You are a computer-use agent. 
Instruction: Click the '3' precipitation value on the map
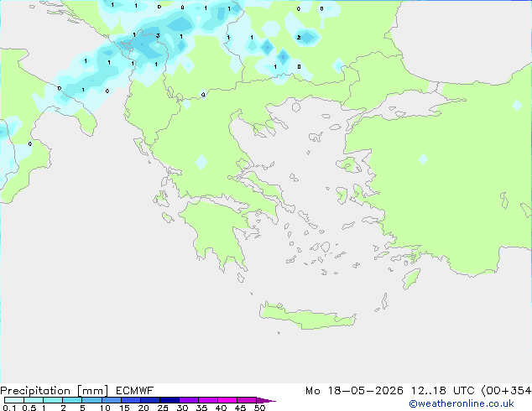[x=158, y=35]
